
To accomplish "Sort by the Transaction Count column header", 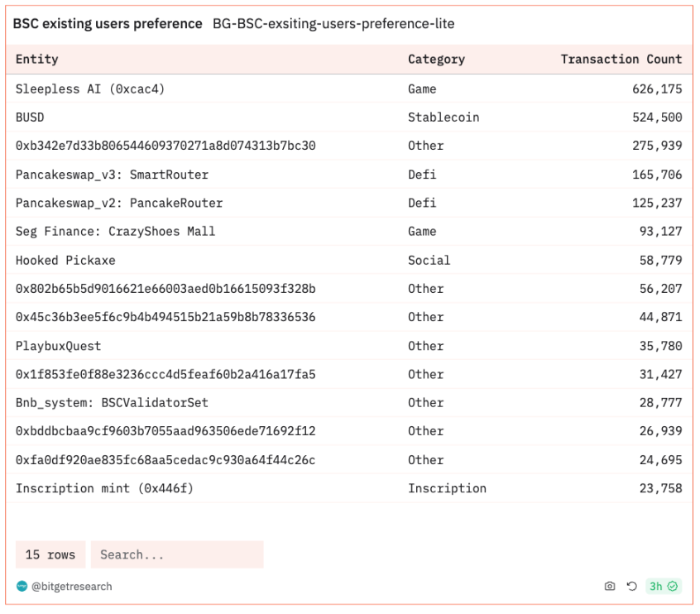I will coord(621,60).
